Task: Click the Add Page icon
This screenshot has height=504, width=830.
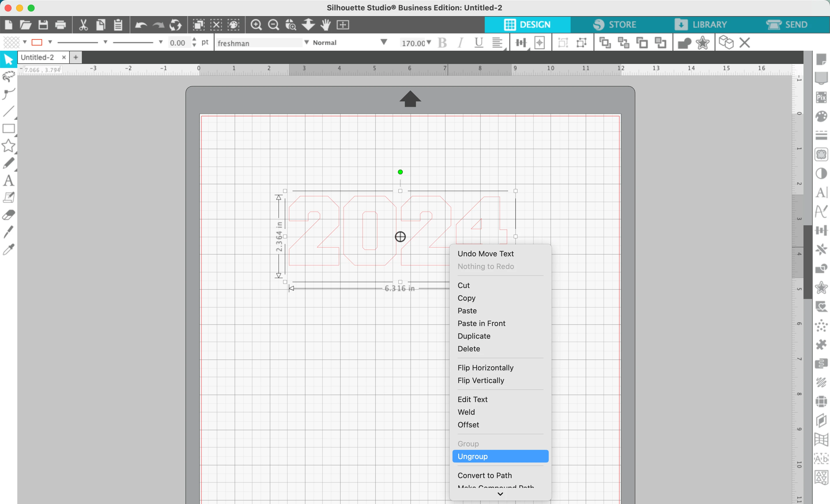Action: point(75,57)
